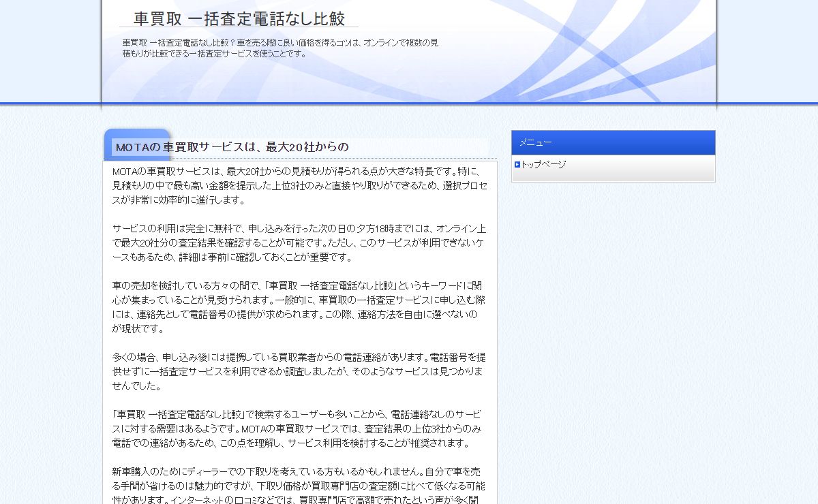
Task: Click paragraph starting 新車購入のためにディーラーでの下取り
Action: tap(299, 485)
